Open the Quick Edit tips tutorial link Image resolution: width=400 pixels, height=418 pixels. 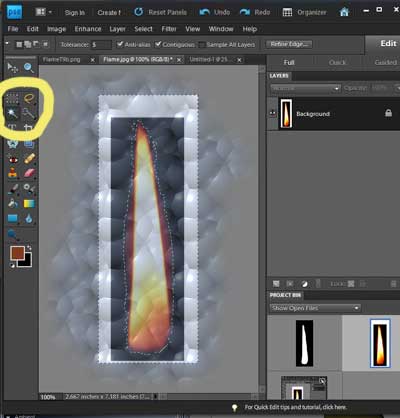click(x=296, y=407)
